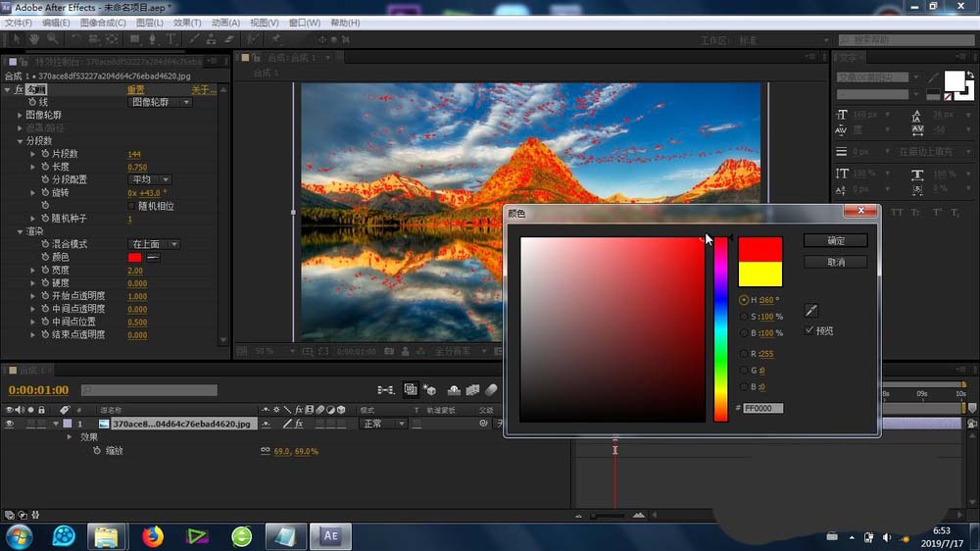Select the S saturation radio button
This screenshot has width=980, height=551.
click(x=743, y=317)
